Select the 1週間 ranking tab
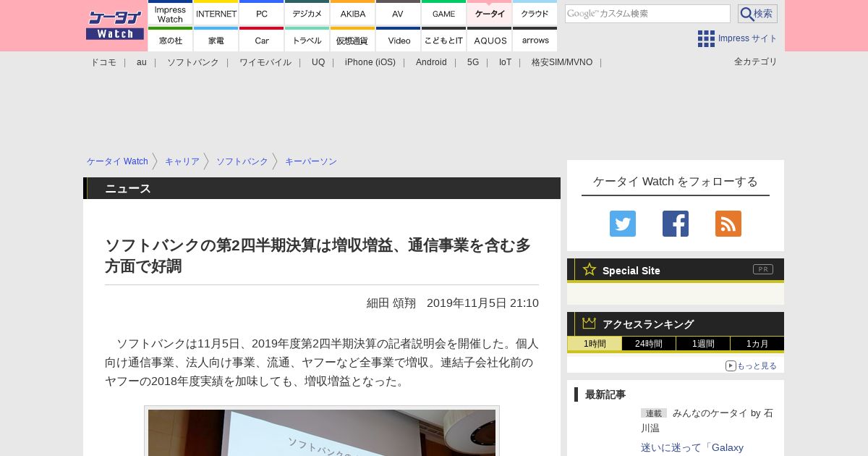The height and width of the screenshot is (456, 868). (703, 344)
